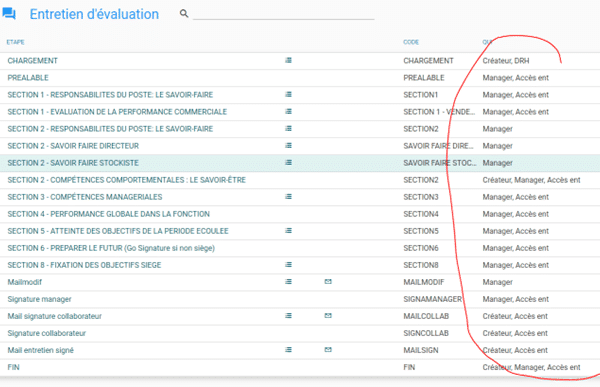Screen dimensions: 600x387
Task: Select the CHARGEMENT step name
Action: point(33,61)
